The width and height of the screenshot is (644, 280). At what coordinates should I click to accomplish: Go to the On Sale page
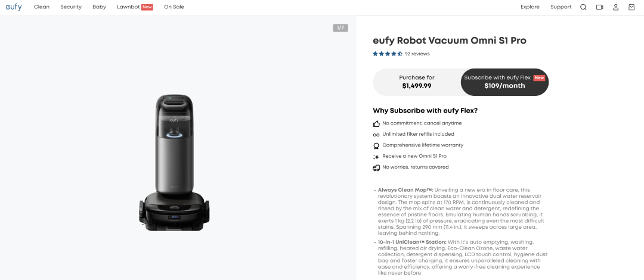coord(174,7)
